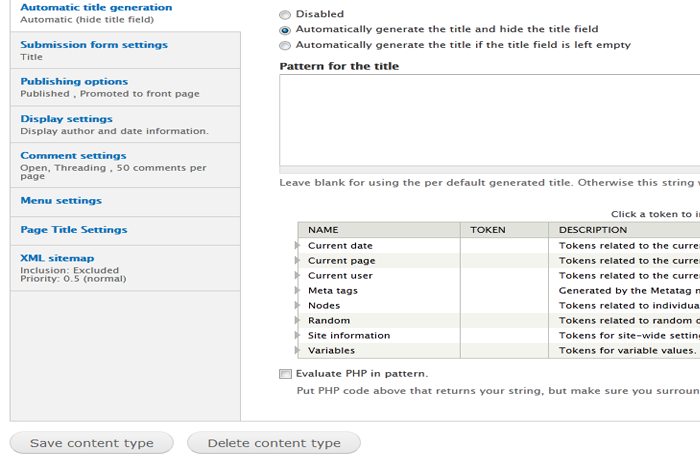Click the 'Current date' row name

[340, 246]
